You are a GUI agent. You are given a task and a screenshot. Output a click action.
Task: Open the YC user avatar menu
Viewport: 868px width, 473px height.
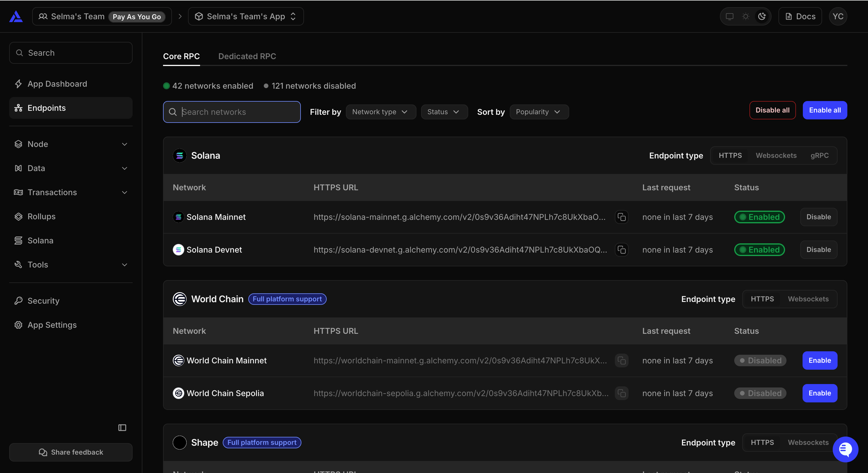(x=838, y=16)
